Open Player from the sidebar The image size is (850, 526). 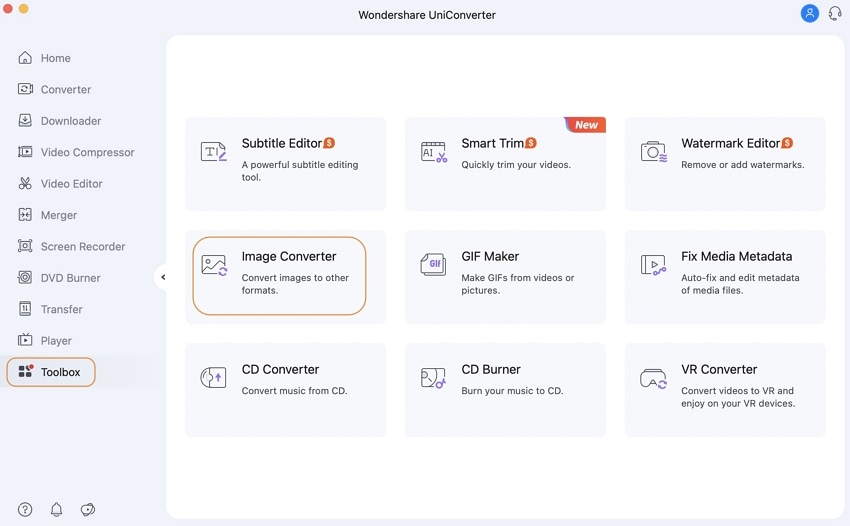(56, 341)
